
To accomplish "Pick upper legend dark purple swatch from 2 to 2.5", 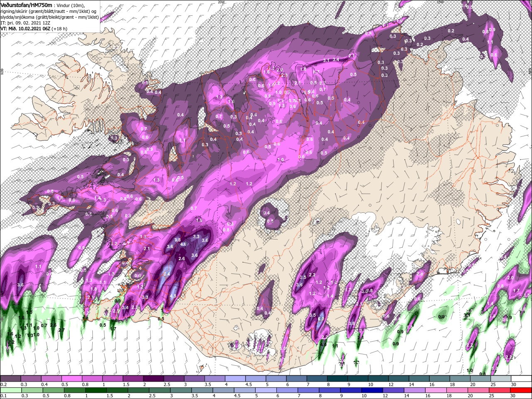I will point(153,379).
